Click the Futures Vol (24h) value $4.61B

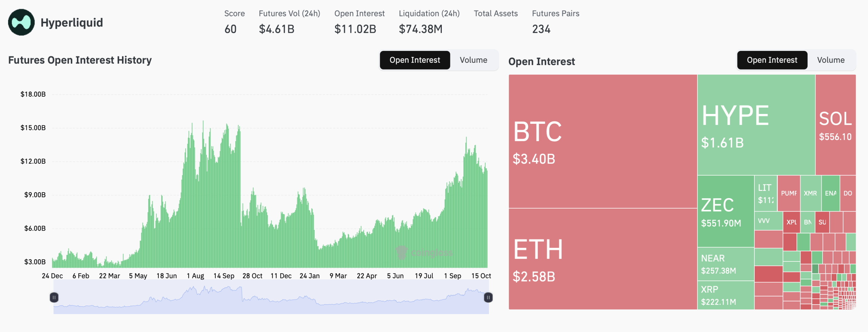pos(276,29)
